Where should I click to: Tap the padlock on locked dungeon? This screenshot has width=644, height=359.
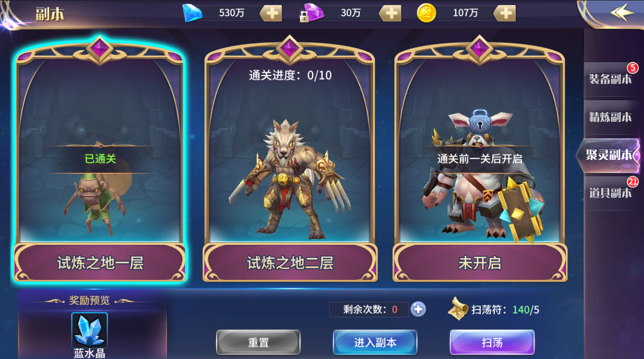[480, 122]
